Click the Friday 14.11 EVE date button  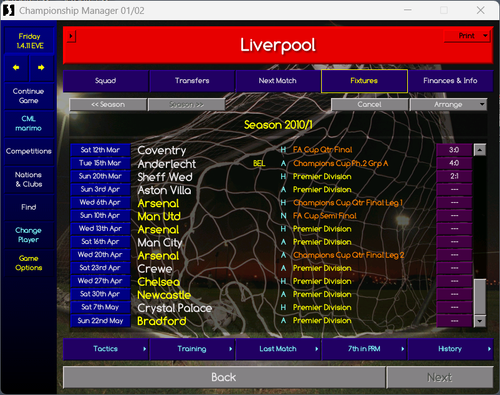(29, 41)
